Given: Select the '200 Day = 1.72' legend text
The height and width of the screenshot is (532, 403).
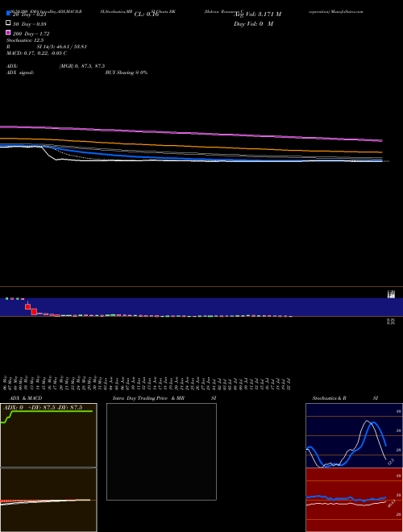Looking at the screenshot, I should pos(31,34).
